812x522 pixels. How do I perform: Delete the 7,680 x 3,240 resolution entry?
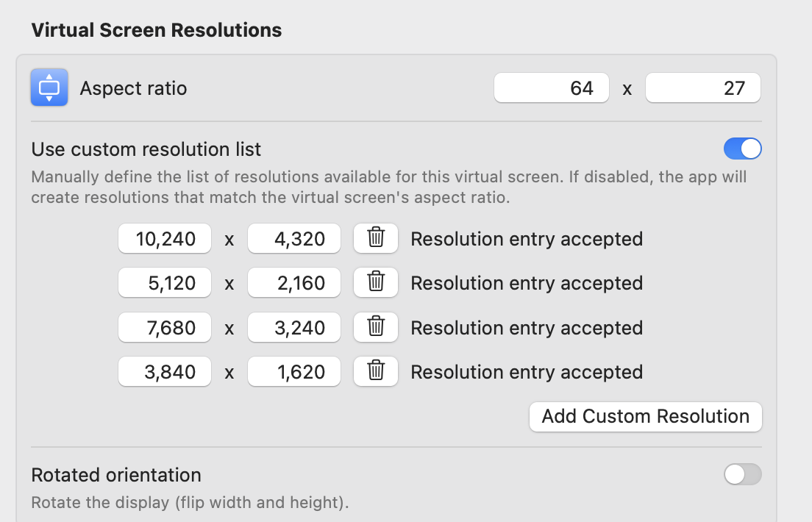[x=376, y=327]
